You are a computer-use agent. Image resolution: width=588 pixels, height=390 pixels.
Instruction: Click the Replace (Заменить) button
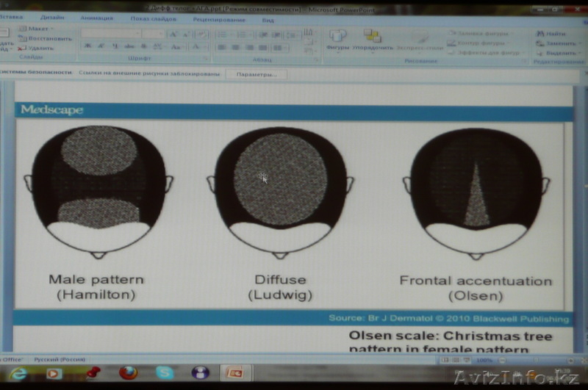click(x=556, y=43)
